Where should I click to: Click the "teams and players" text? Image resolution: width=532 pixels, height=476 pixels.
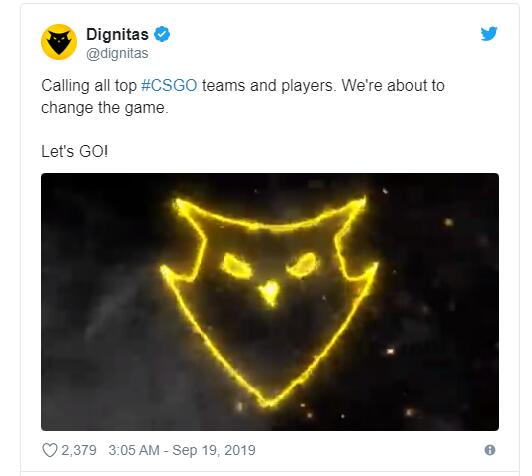tap(267, 85)
